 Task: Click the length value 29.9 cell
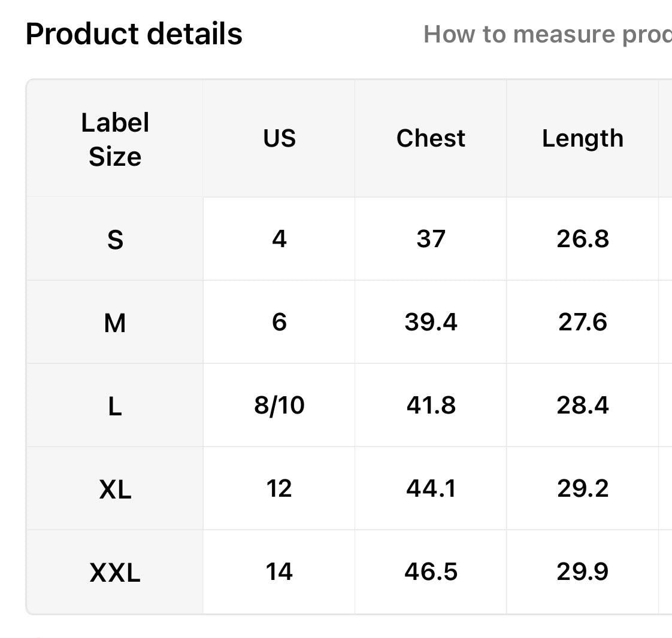pyautogui.click(x=582, y=572)
